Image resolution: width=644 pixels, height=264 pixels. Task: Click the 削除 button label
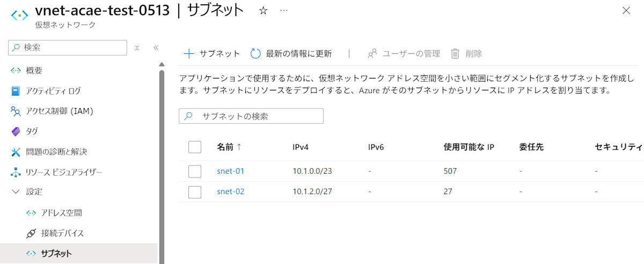pos(474,53)
